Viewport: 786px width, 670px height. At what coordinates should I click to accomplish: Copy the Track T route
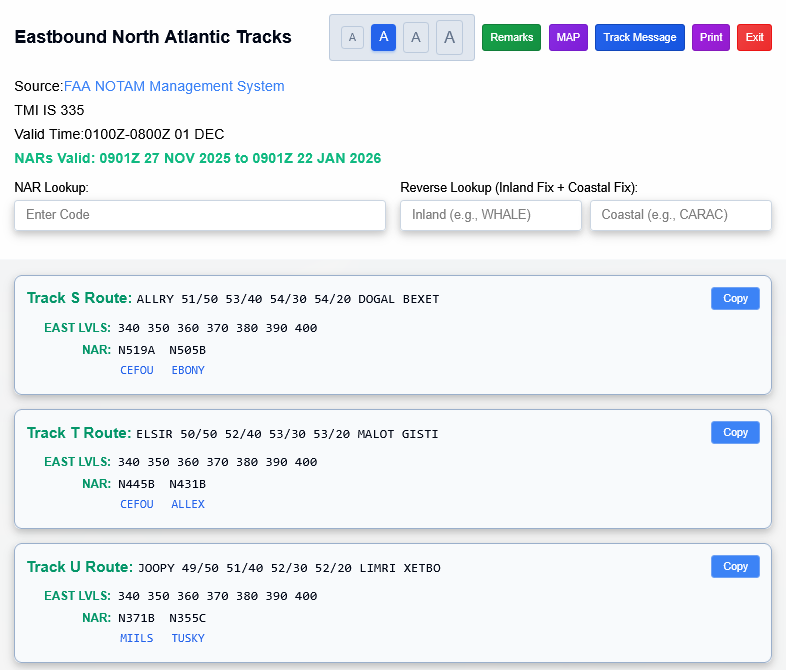coord(735,432)
